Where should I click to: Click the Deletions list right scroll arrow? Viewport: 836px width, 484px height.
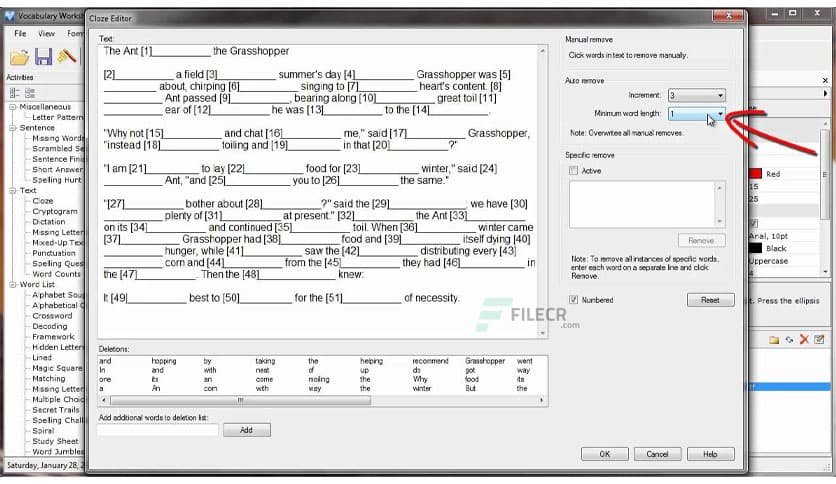[542, 400]
